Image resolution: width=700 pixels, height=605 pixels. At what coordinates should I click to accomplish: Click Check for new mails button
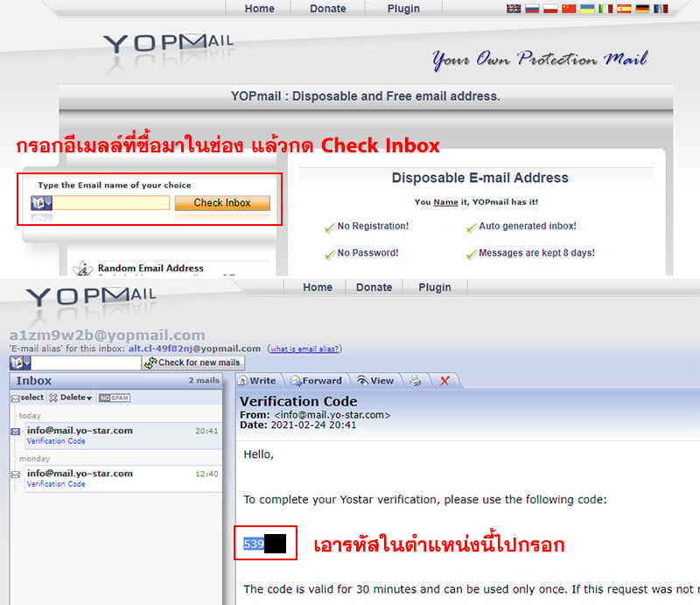pos(193,362)
